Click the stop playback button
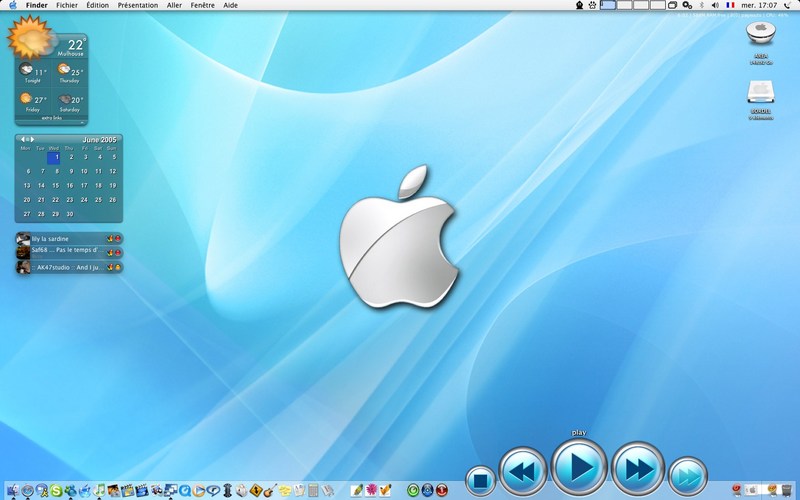The height and width of the screenshot is (500, 800). [480, 481]
